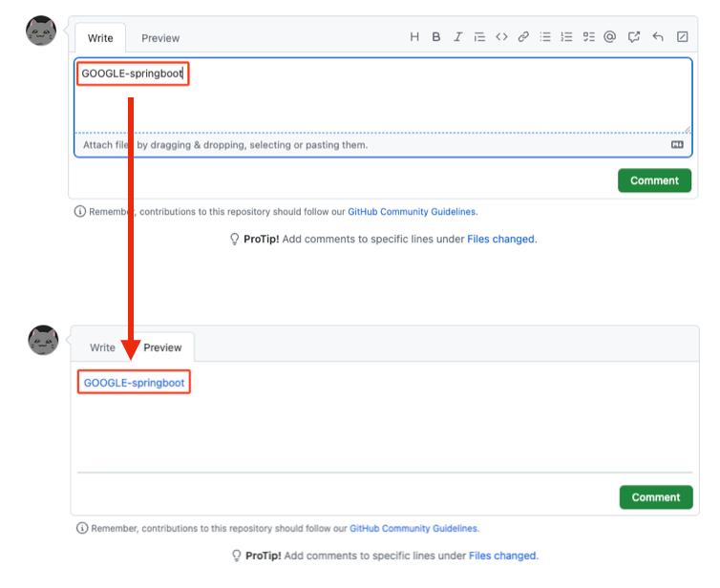720x588 pixels.
Task: Submit with the lower Comment button
Action: click(x=656, y=497)
